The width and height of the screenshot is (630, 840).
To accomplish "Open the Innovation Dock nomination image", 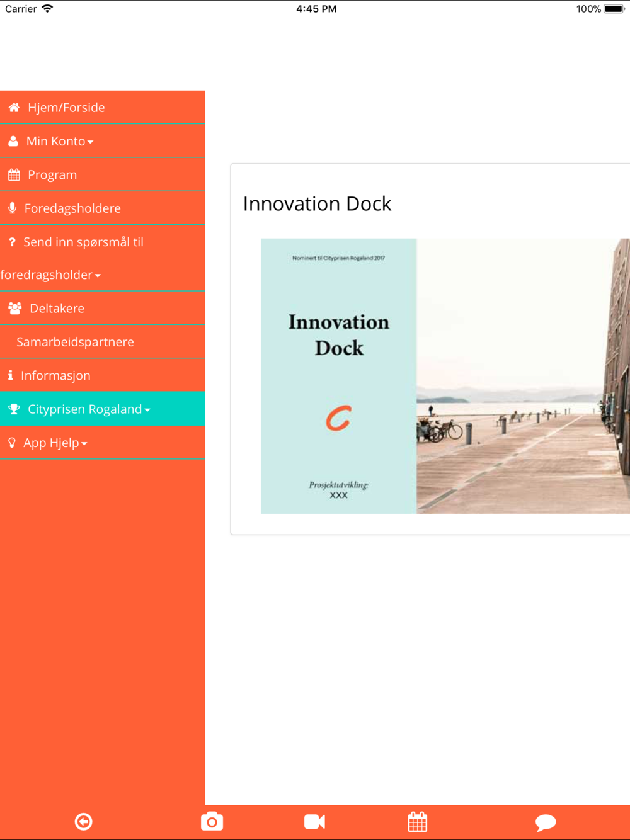I will (445, 376).
